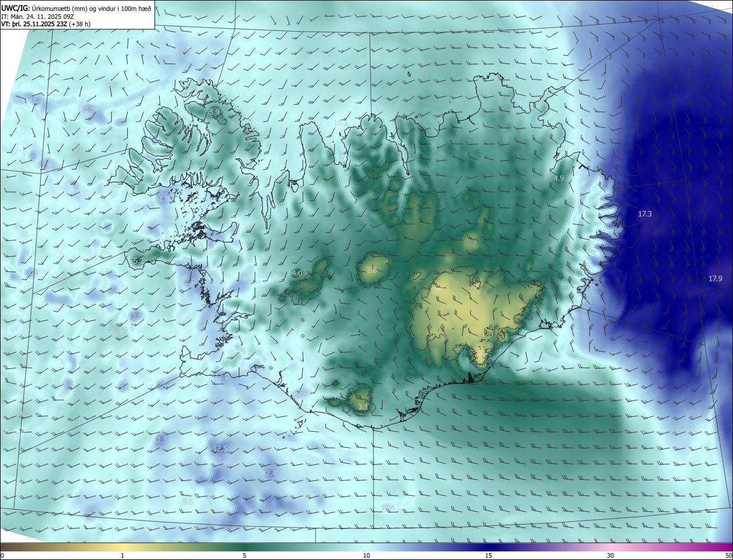Click the 9.5 value label near the bottom
The image size is (733, 560).
(x=188, y=502)
